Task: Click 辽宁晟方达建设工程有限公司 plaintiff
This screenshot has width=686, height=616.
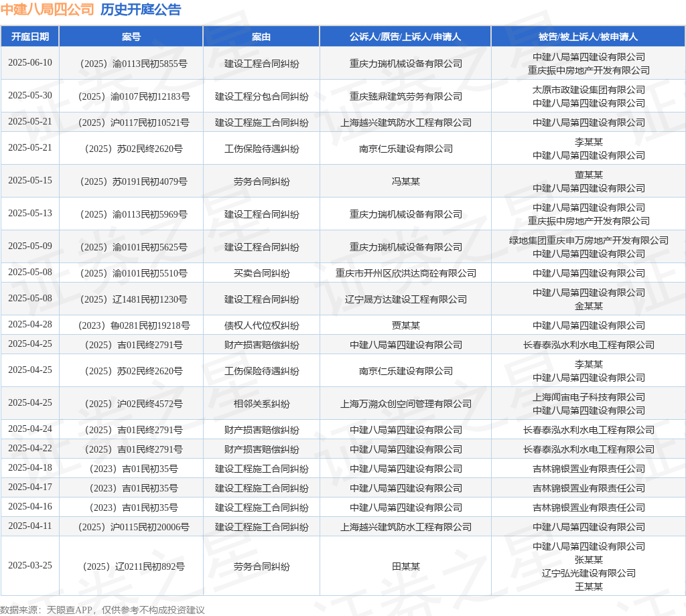Action: (405, 299)
